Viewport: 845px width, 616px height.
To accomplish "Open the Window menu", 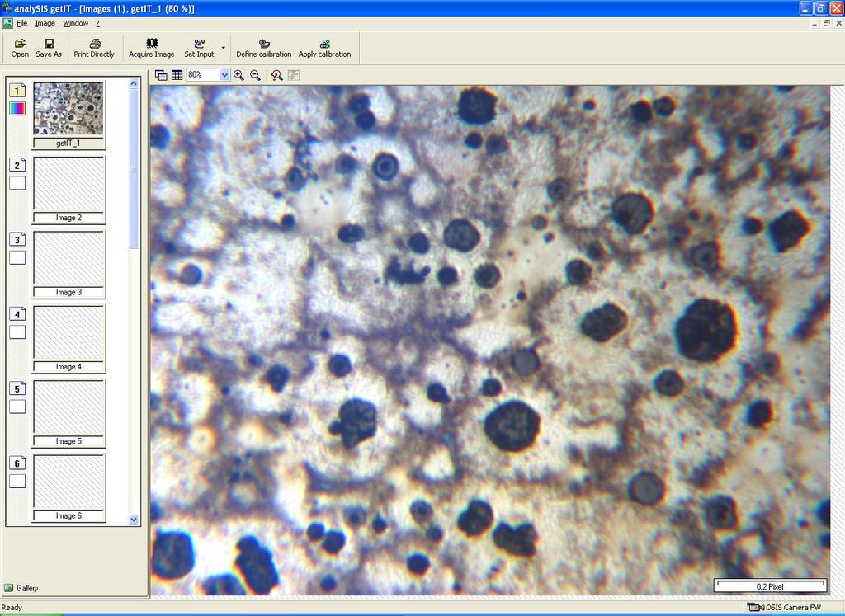I will tap(75, 23).
